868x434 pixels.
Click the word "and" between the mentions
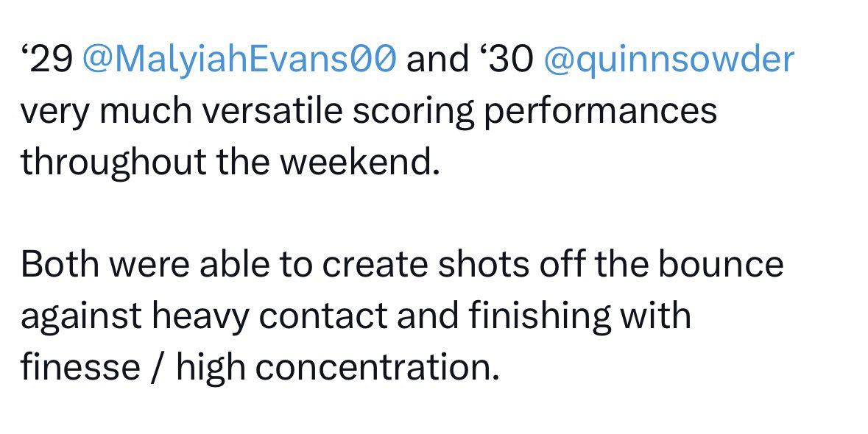pos(437,60)
